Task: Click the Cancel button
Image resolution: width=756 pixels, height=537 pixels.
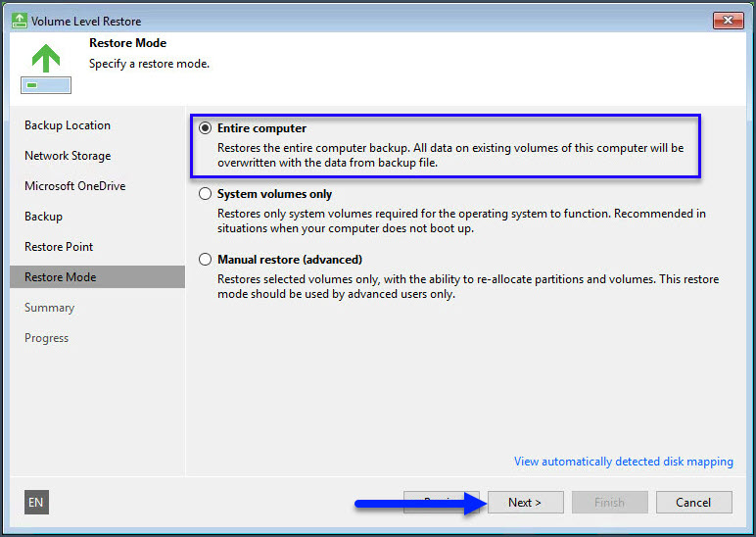Action: pyautogui.click(x=693, y=503)
